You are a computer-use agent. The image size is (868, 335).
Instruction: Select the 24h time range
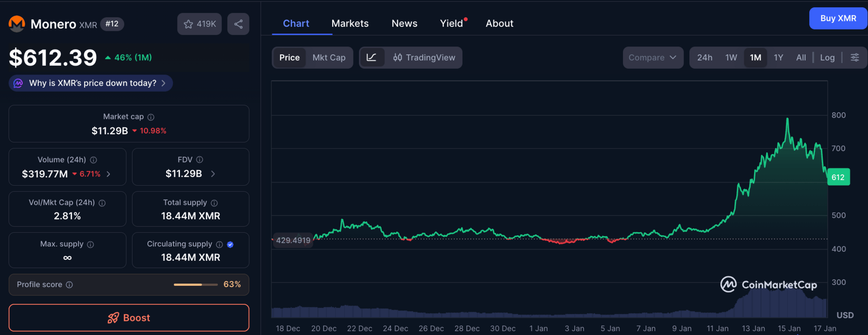[704, 57]
